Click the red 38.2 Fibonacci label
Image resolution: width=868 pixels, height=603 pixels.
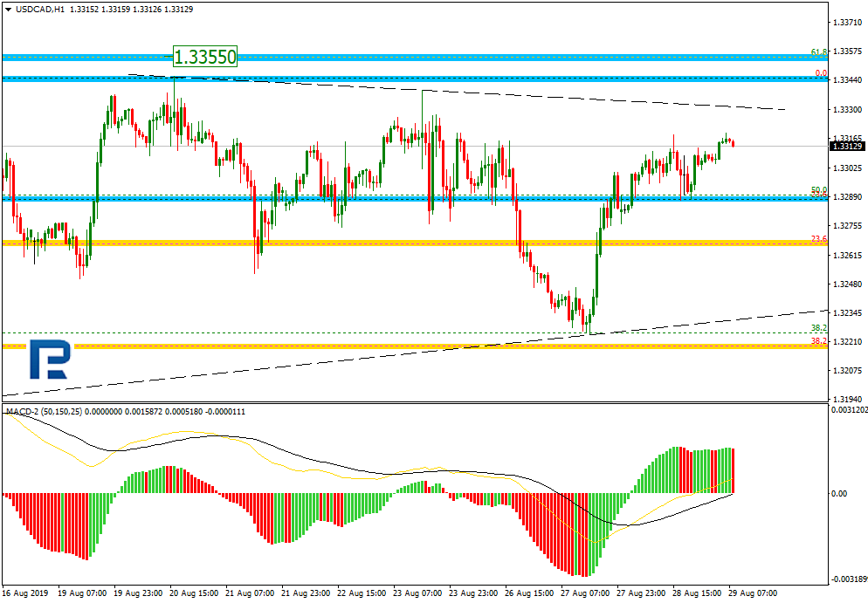click(x=819, y=341)
